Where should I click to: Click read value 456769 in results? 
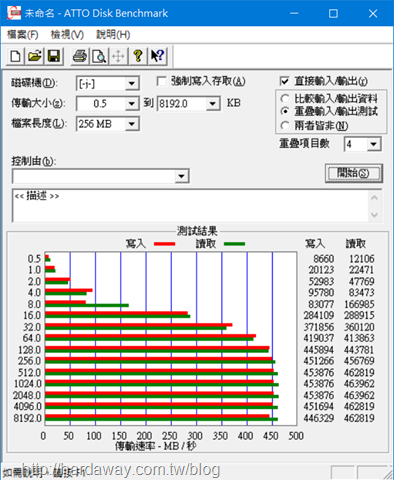click(359, 361)
